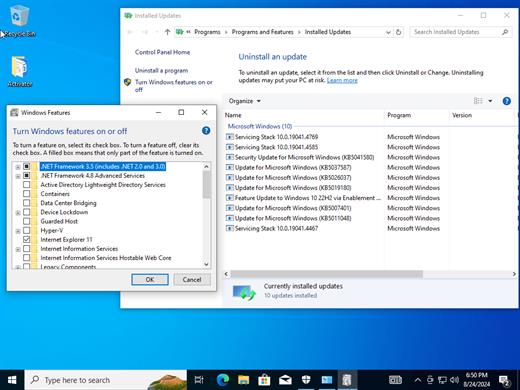The width and height of the screenshot is (520, 390).
Task: Open Start menu
Action: coord(12,380)
